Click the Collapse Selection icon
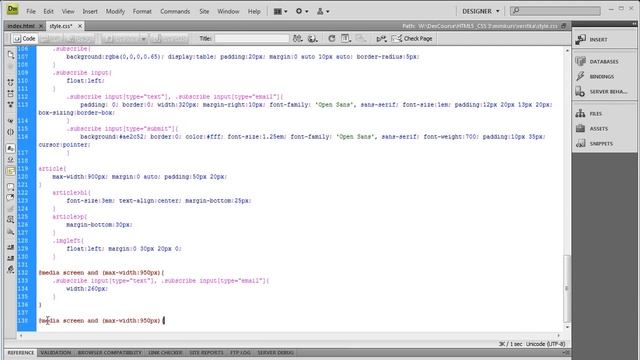Image resolution: width=640 pixels, height=360 pixels. [x=11, y=94]
